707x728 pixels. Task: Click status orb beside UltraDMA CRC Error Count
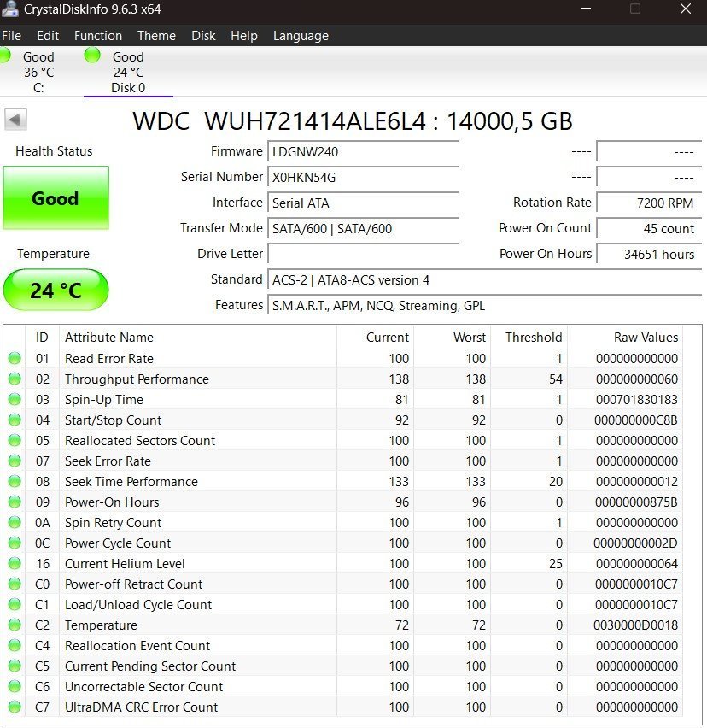(15, 707)
